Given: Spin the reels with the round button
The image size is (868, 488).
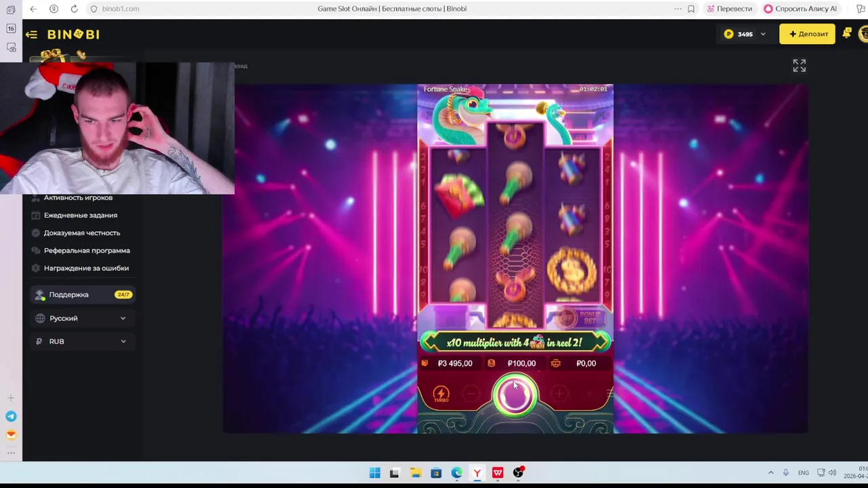Looking at the screenshot, I should point(515,395).
